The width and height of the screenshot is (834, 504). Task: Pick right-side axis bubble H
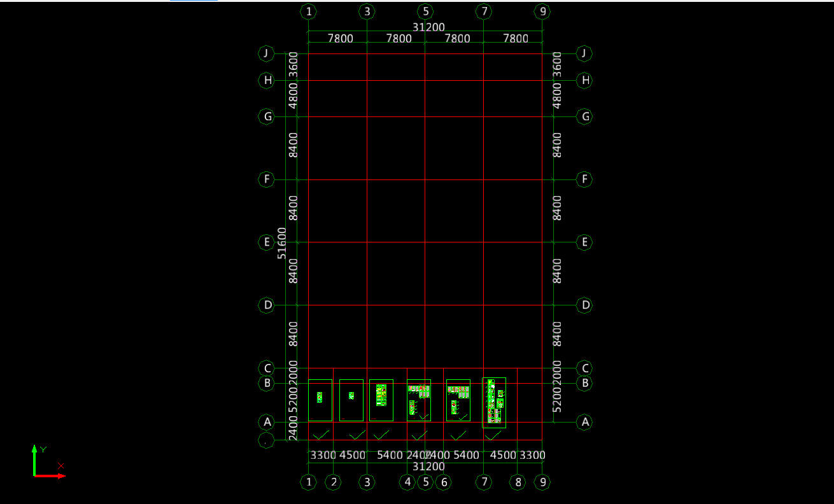click(584, 80)
